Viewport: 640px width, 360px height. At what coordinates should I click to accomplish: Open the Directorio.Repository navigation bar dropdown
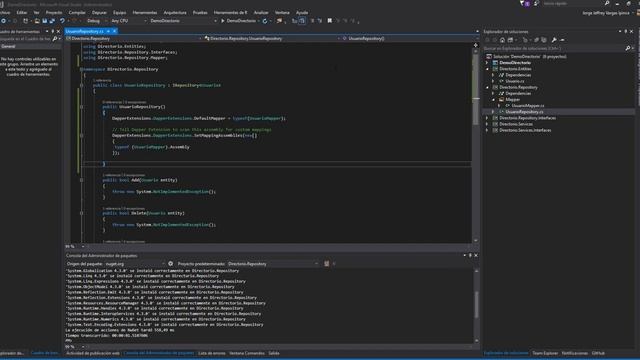(x=134, y=38)
